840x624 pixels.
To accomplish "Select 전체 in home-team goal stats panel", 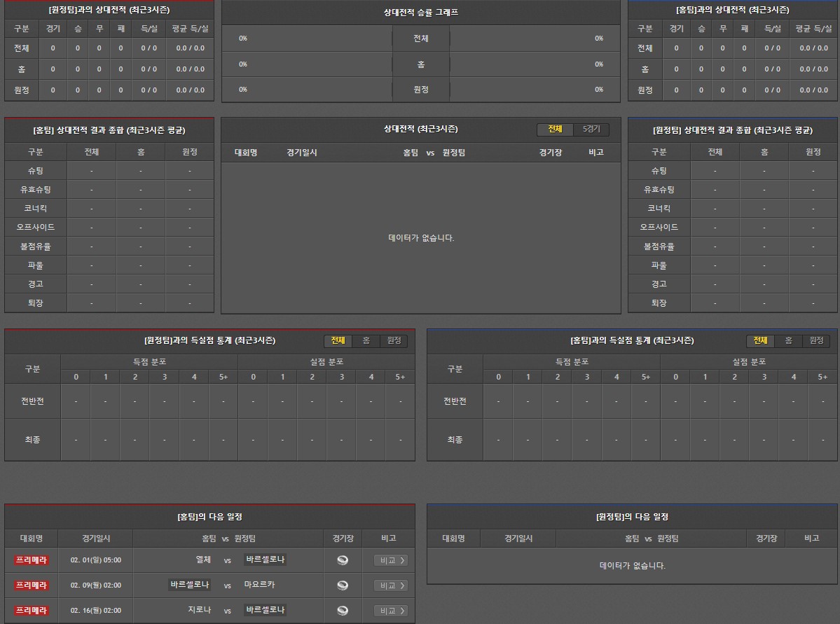I will [760, 341].
